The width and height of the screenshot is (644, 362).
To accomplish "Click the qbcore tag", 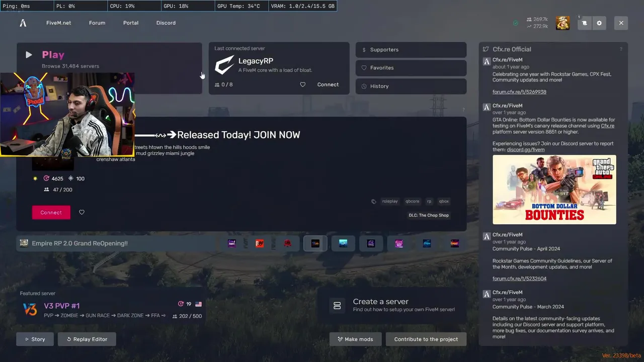I will pos(412,201).
